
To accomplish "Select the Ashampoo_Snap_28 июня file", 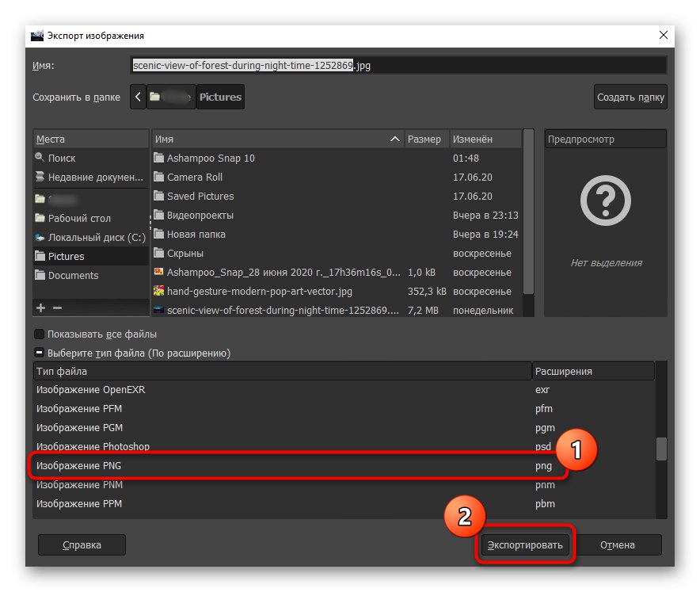I will pos(337,272).
